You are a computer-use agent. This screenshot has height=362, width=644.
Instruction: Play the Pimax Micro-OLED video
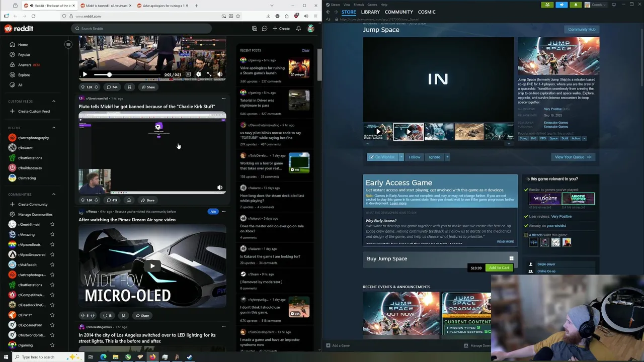point(152,266)
